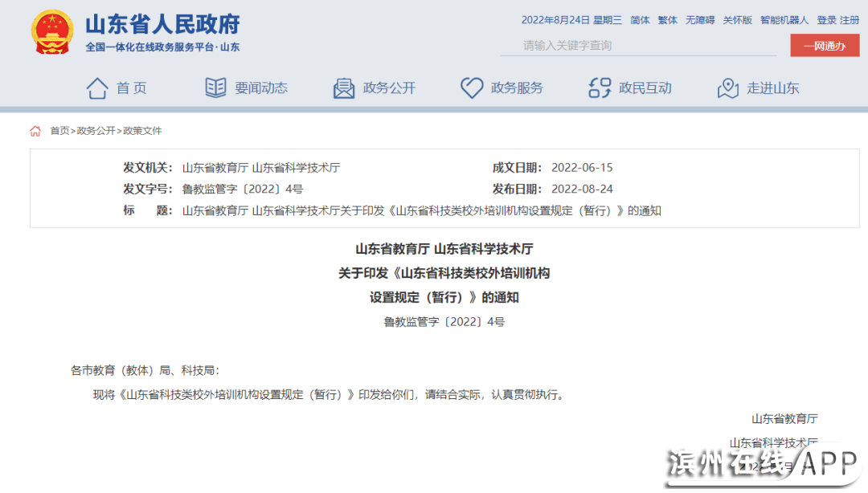
Task: Select 政策文件 in the breadcrumb
Action: pos(142,131)
